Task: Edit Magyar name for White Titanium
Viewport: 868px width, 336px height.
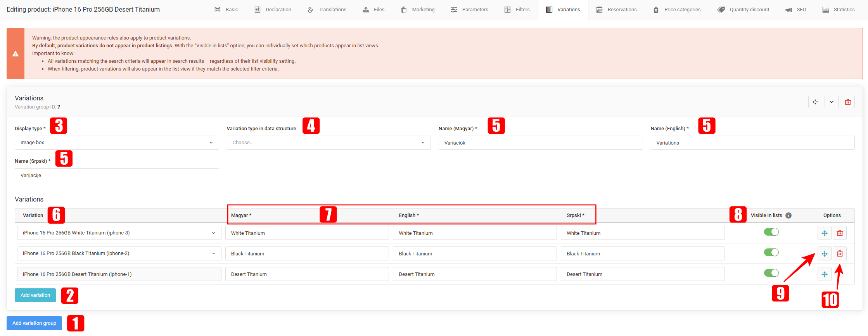Action: (x=307, y=233)
